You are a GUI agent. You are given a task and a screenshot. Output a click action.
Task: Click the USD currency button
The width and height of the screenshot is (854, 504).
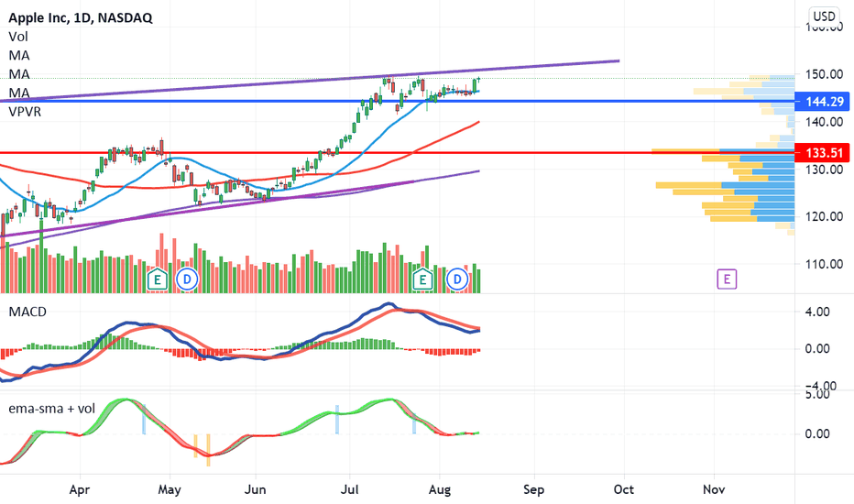click(x=824, y=16)
